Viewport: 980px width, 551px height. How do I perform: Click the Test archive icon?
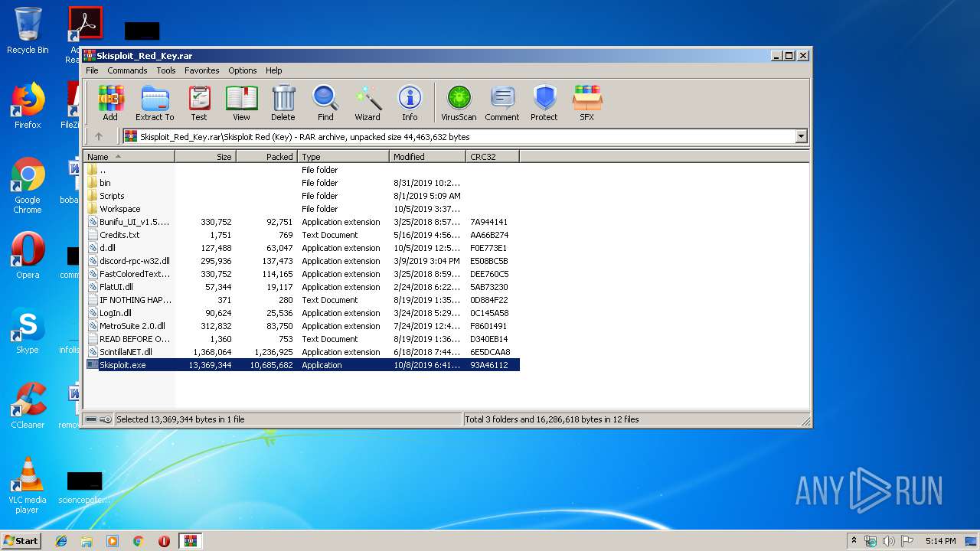(x=199, y=103)
